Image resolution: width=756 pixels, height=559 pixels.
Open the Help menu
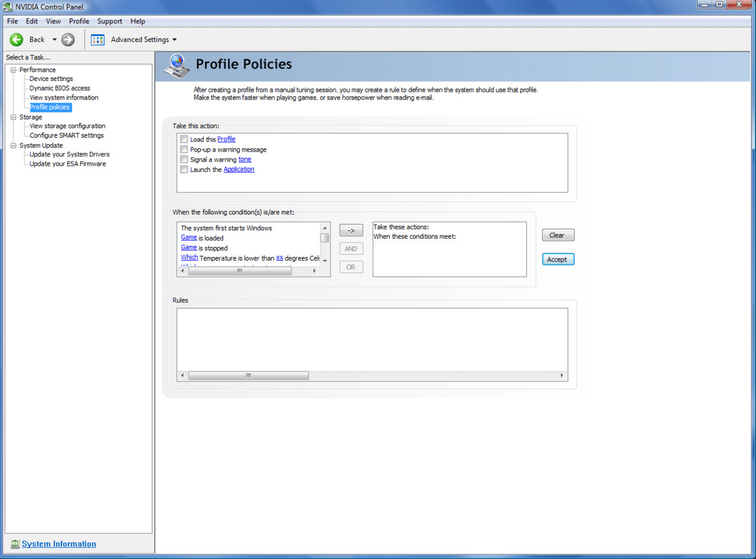[137, 21]
